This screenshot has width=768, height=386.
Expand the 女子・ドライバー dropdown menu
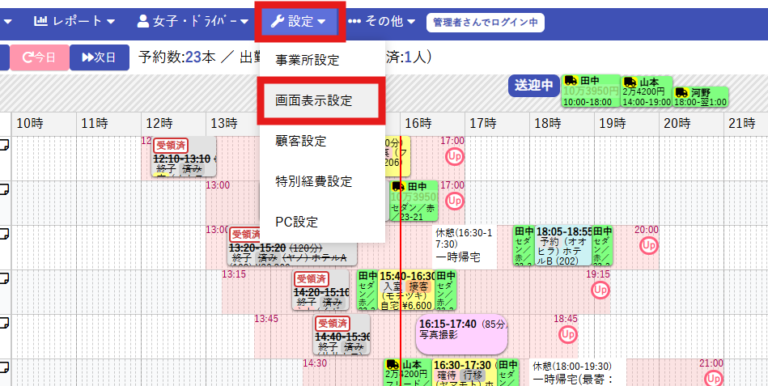(x=193, y=21)
